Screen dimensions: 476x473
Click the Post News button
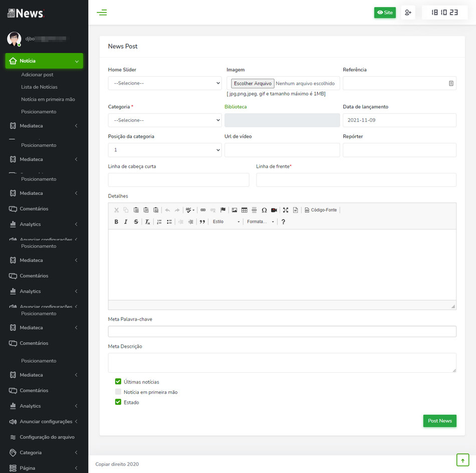(439, 420)
